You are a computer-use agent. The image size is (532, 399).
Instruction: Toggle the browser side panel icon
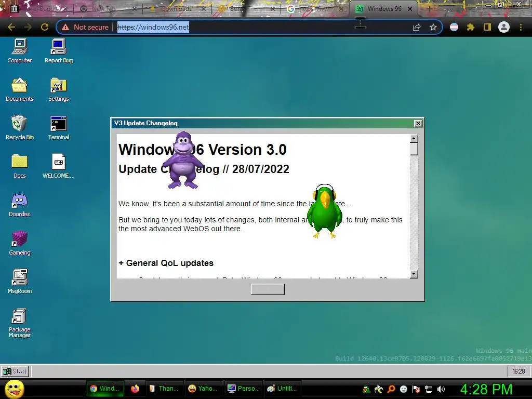coord(487,27)
